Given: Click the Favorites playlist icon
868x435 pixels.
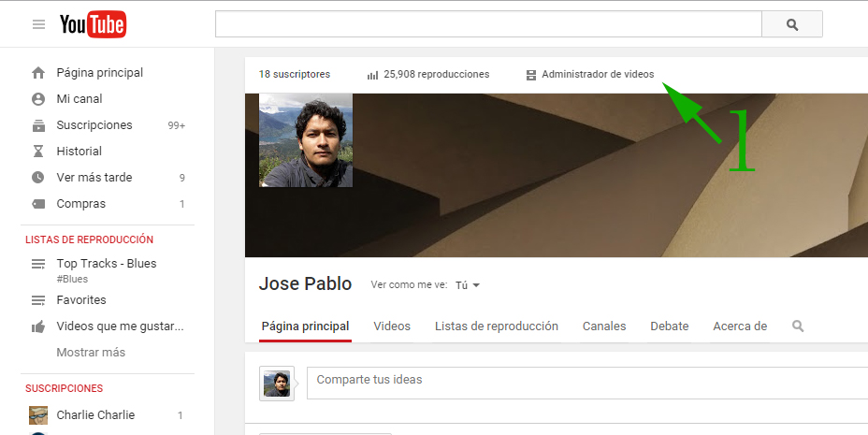Looking at the screenshot, I should tap(38, 300).
